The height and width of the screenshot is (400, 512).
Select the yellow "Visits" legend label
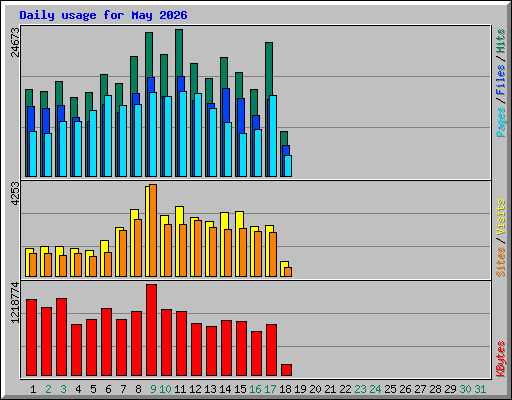tap(500, 218)
